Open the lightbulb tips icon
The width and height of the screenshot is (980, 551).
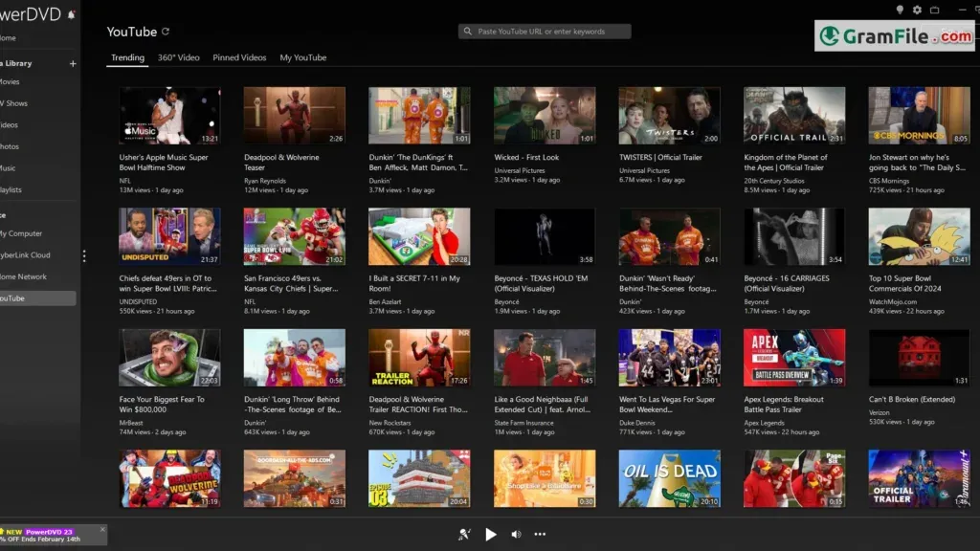coord(900,10)
